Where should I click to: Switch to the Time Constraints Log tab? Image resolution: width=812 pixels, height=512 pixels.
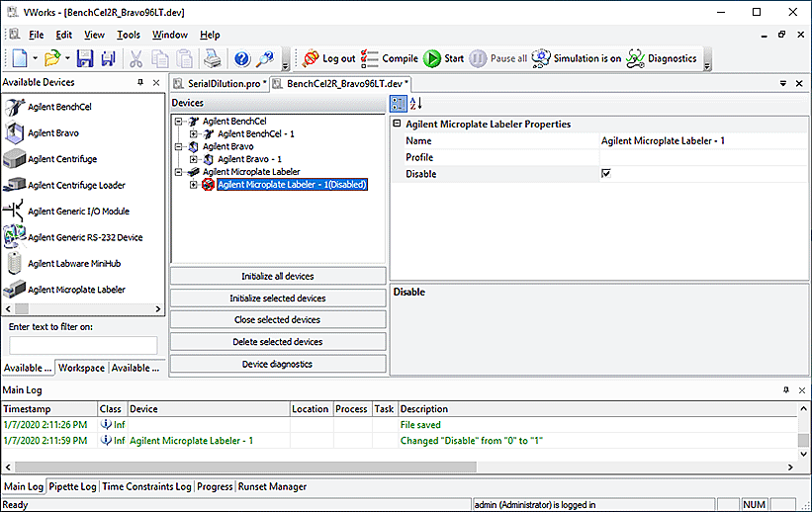click(x=146, y=486)
